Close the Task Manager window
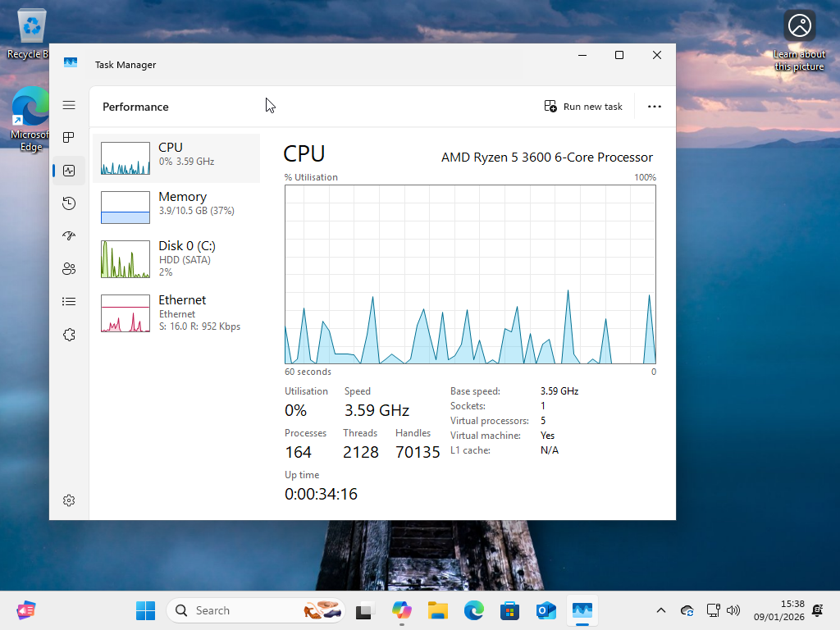 (657, 55)
